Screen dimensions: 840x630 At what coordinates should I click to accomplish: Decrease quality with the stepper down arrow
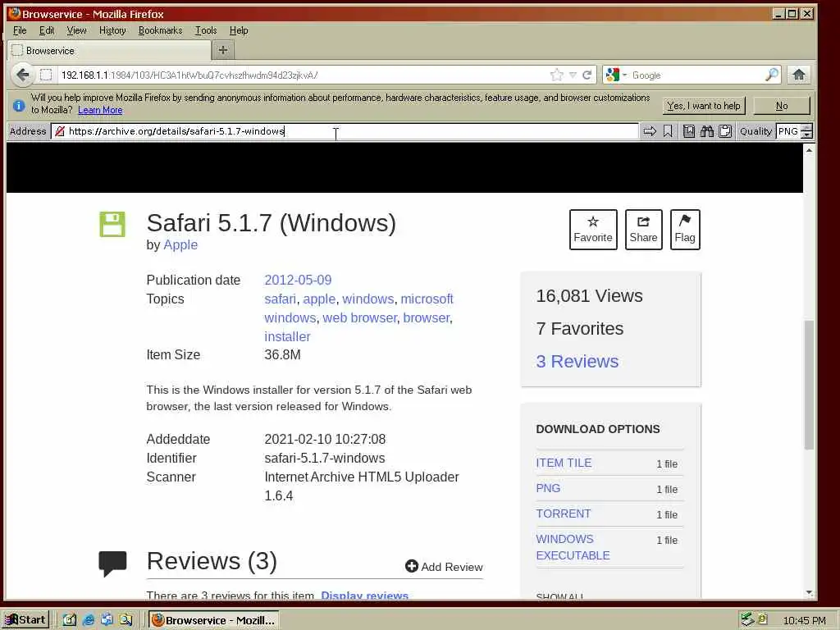pos(807,135)
